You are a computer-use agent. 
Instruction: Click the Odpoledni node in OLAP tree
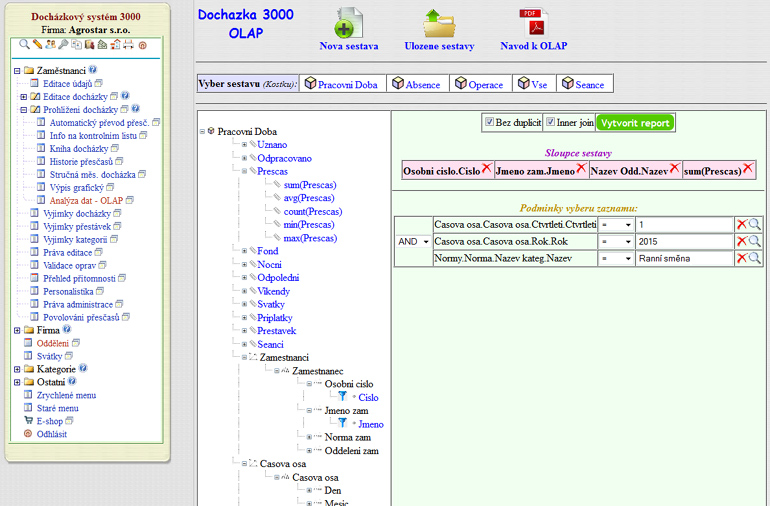point(278,278)
